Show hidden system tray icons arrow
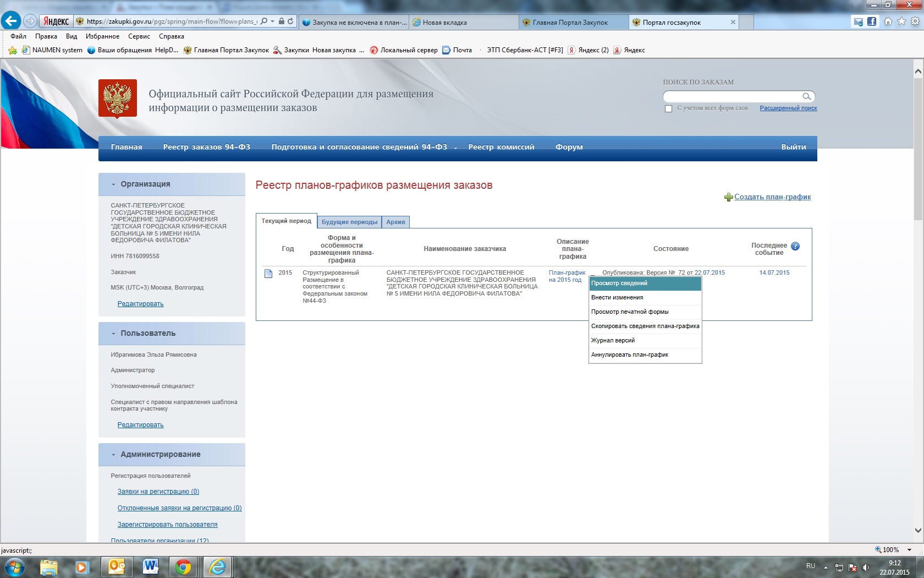This screenshot has width=924, height=578. click(826, 568)
